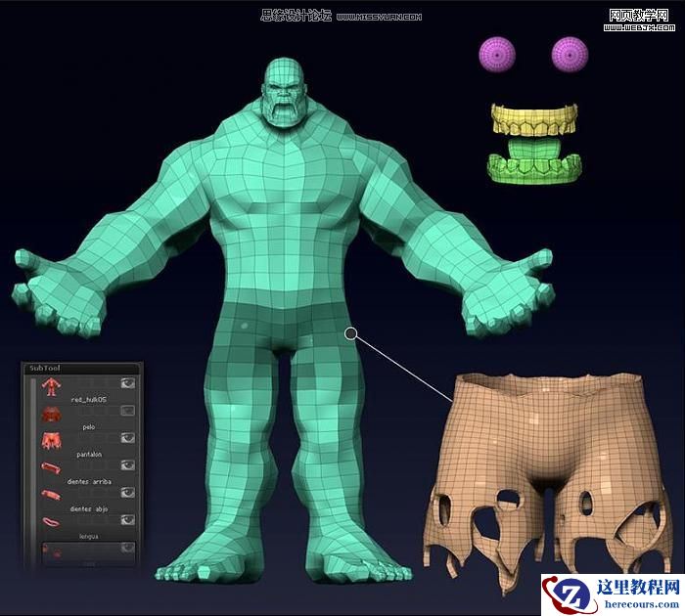Toggle eye icon for dientes abjo
Viewport: 685px width, 616px height.
(127, 492)
